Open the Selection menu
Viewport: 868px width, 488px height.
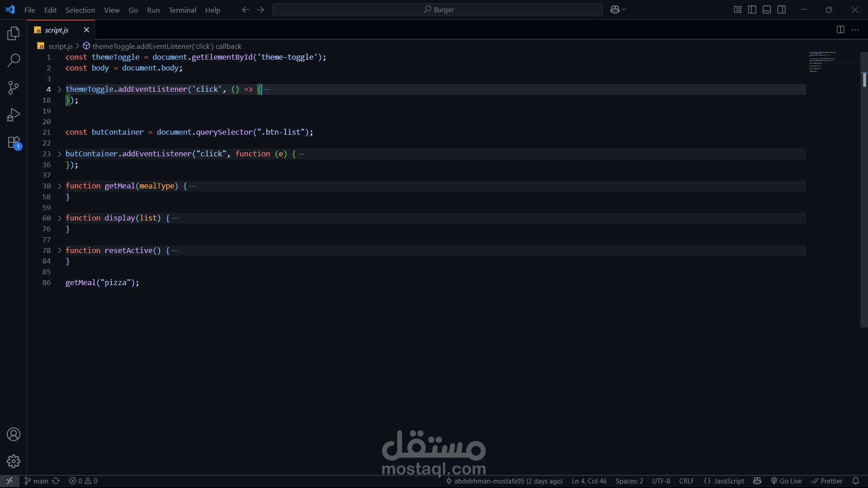pyautogui.click(x=80, y=10)
